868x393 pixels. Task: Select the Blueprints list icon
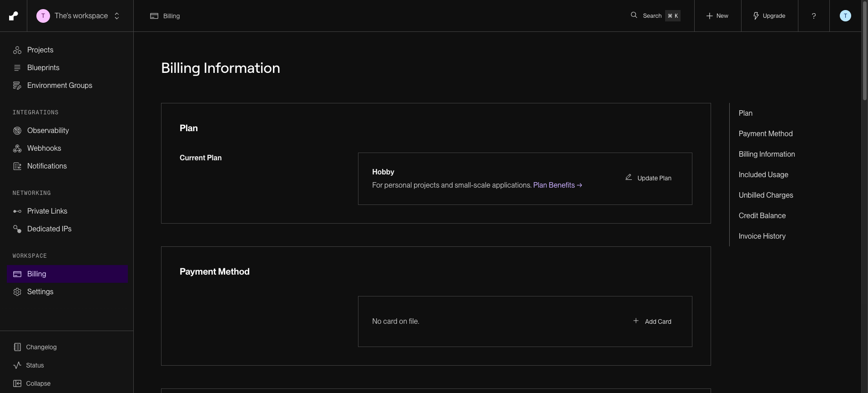click(17, 68)
